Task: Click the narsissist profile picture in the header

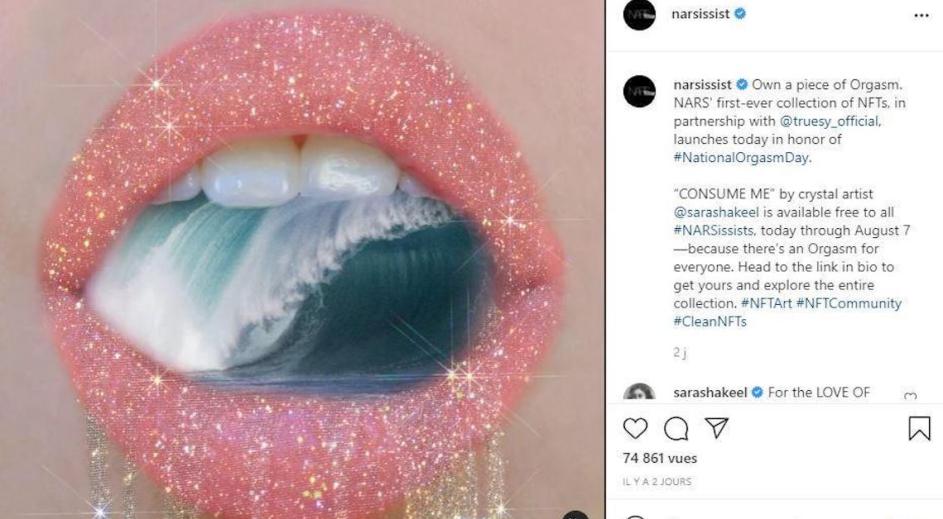Action: click(639, 14)
